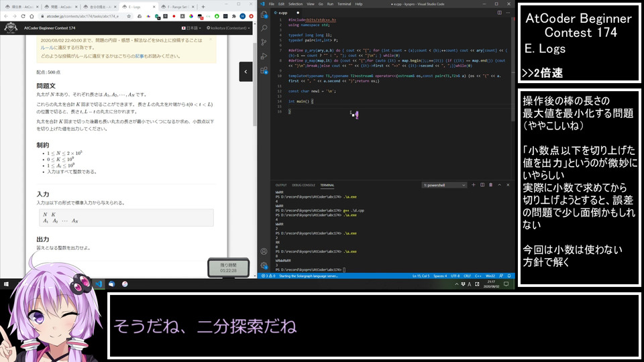
Task: Click CRLF line ending selector
Action: (x=467, y=276)
